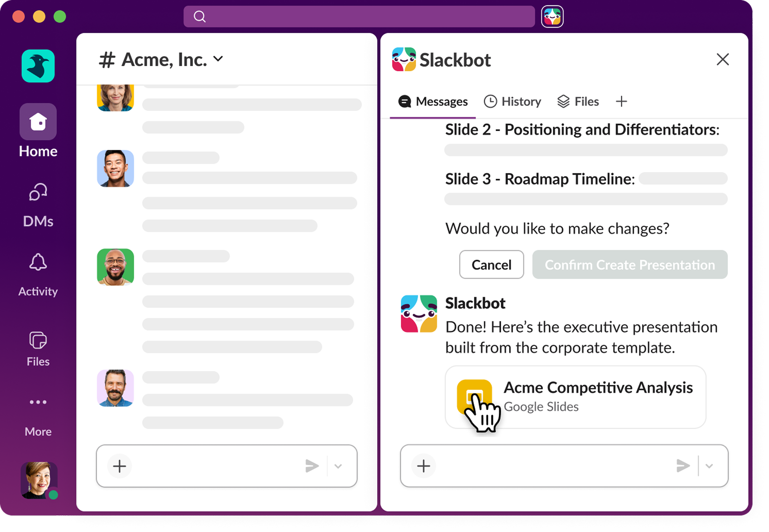Click the red close window button
Screen dimensions: 769x532
tap(19, 16)
